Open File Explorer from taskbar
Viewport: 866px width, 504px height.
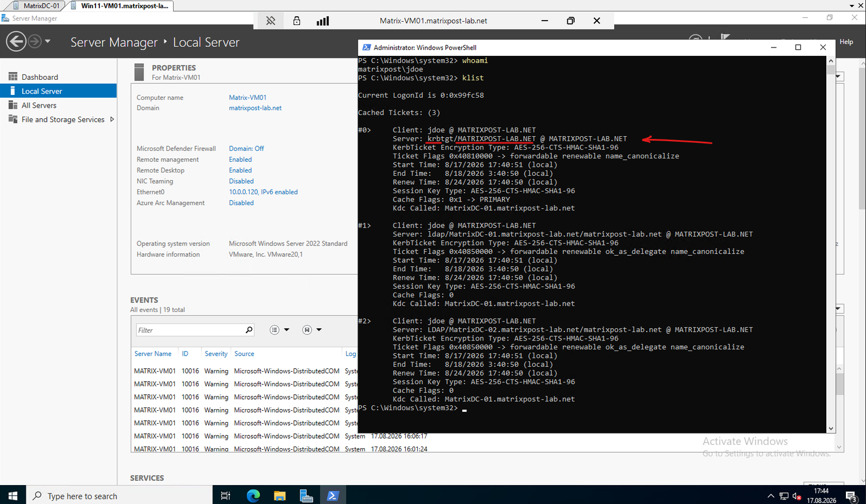280,496
